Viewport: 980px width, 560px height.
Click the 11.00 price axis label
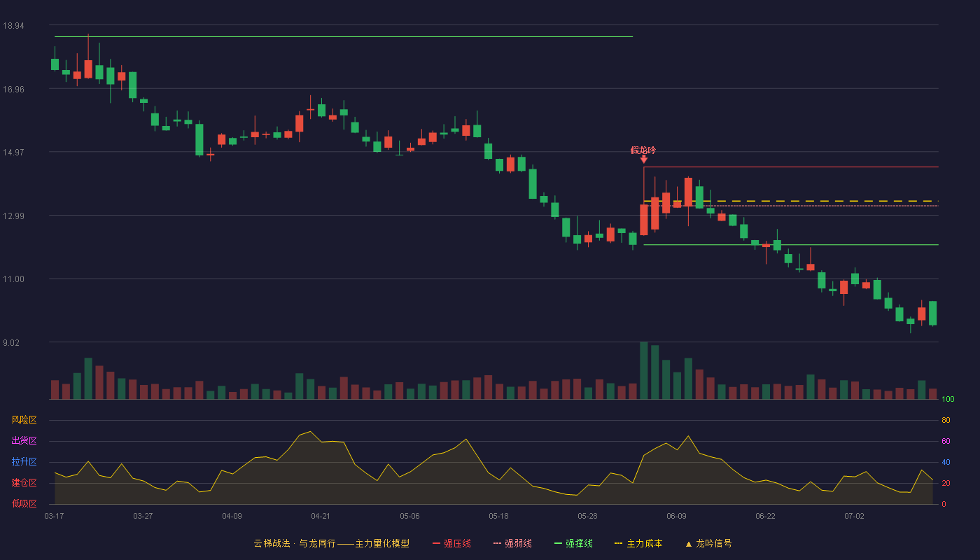pos(13,279)
